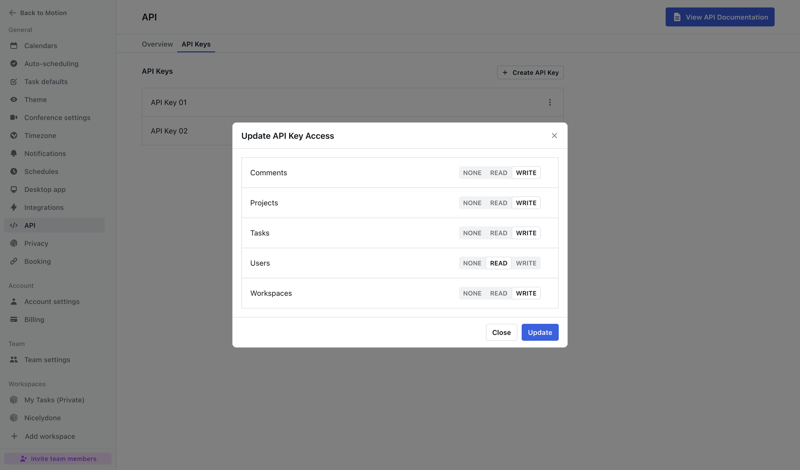Viewport: 800px width, 470px height.
Task: Open Theme settings in sidebar
Action: click(x=55, y=100)
